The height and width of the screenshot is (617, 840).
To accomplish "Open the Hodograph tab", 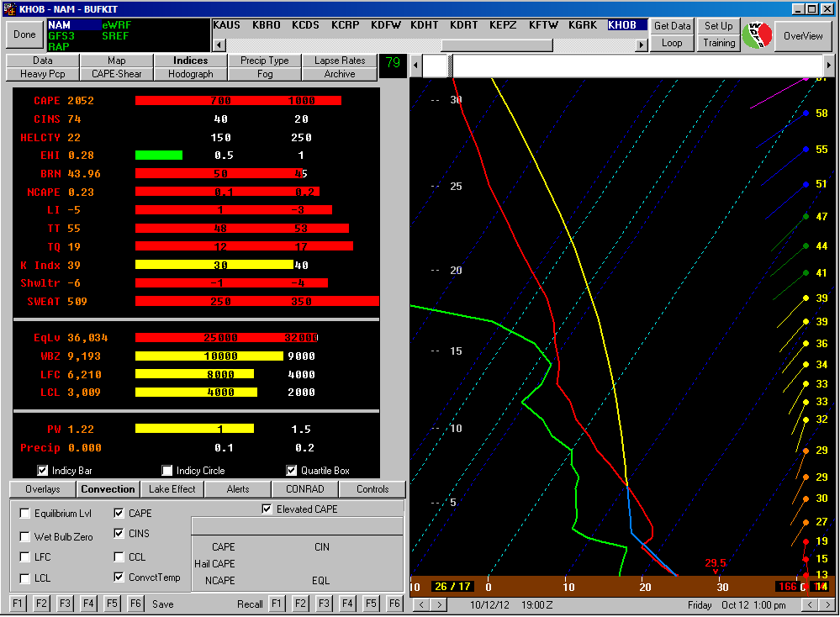I will pos(191,74).
